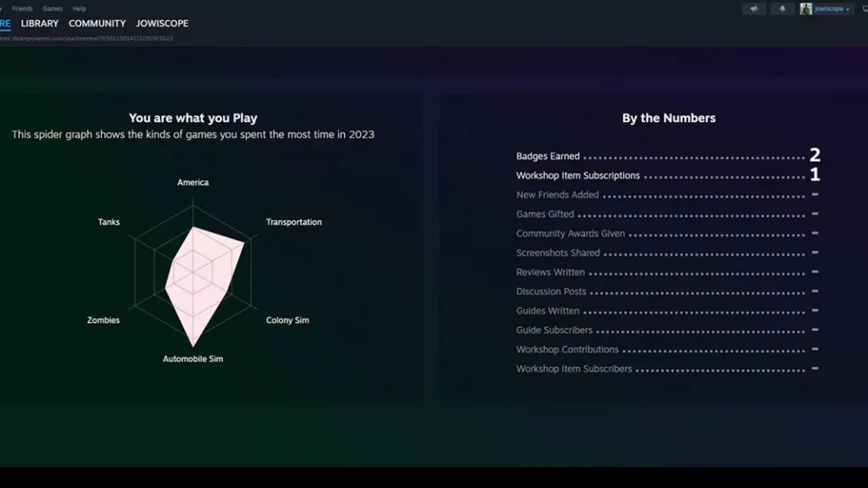
Task: Click the Workshop Item Subscribers row
Action: click(668, 369)
